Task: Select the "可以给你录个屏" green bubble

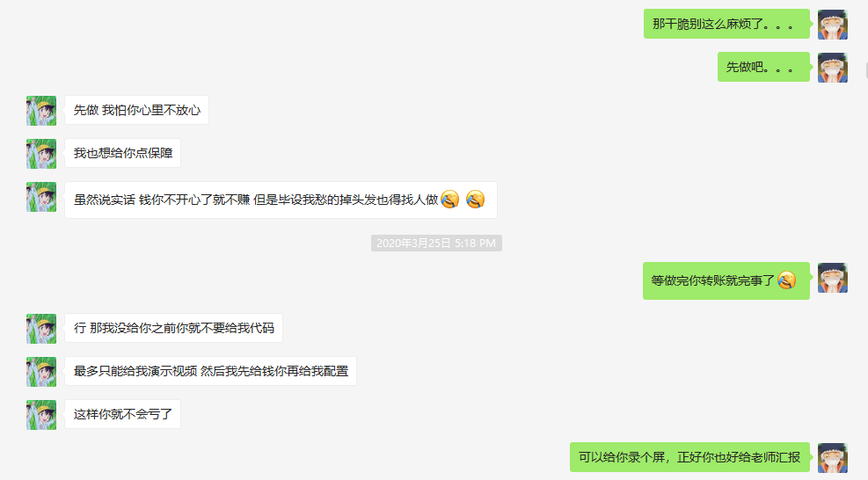Action: coord(689,457)
